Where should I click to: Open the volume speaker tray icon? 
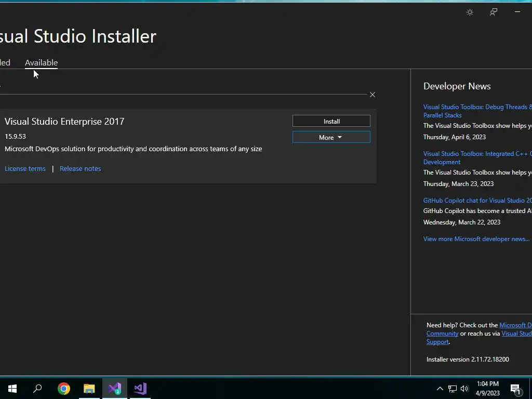click(464, 389)
